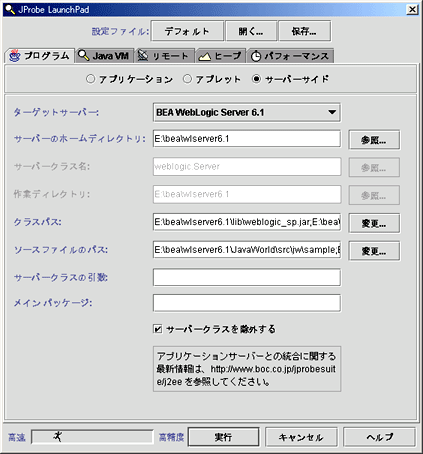Click 参照... next to the server home directory

374,140
